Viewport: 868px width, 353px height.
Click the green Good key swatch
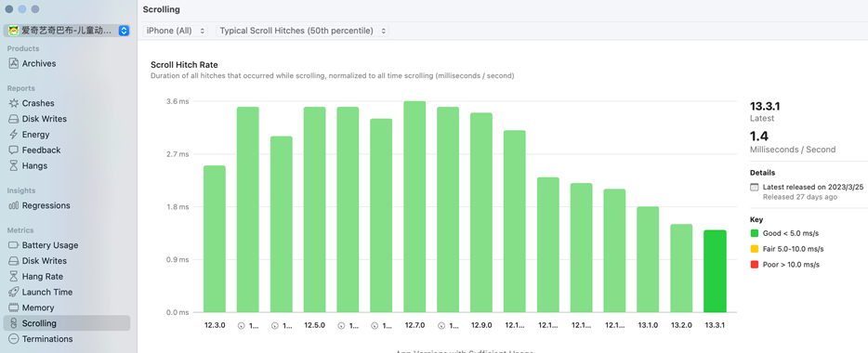(x=754, y=233)
